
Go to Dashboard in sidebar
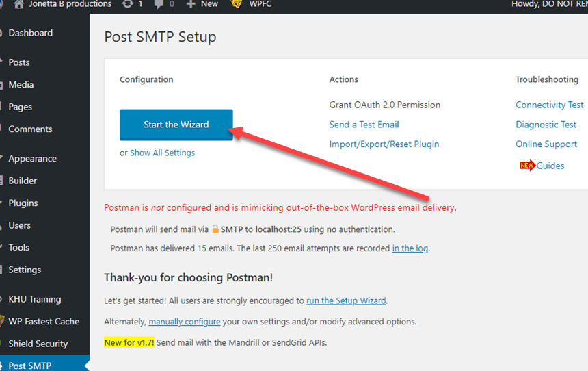(x=30, y=33)
